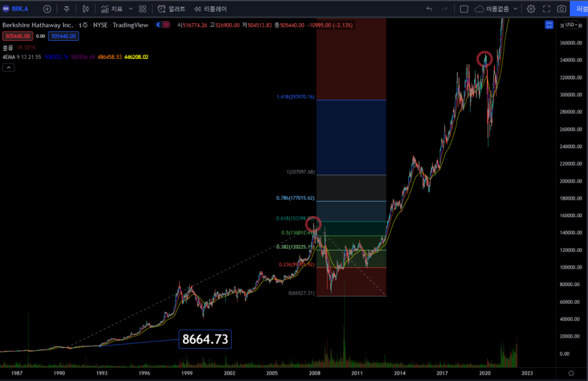
Task: Click the 0.382(120225.11) Fibonacci level label
Action: click(x=295, y=247)
